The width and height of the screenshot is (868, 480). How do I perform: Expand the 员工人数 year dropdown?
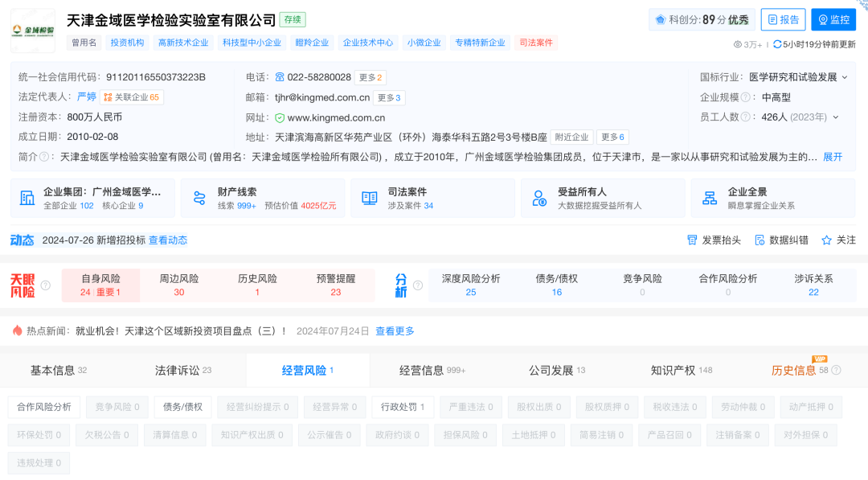(836, 117)
